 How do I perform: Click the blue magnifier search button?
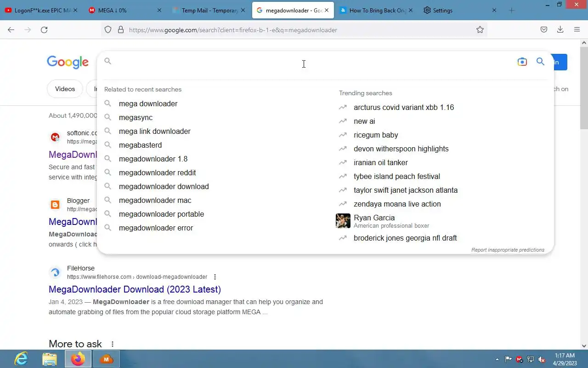[x=540, y=62]
